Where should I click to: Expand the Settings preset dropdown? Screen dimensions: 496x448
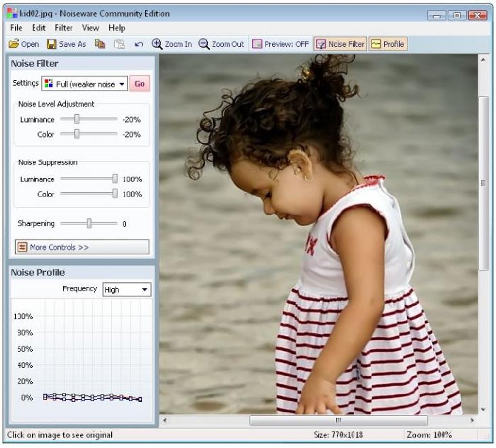click(85, 84)
